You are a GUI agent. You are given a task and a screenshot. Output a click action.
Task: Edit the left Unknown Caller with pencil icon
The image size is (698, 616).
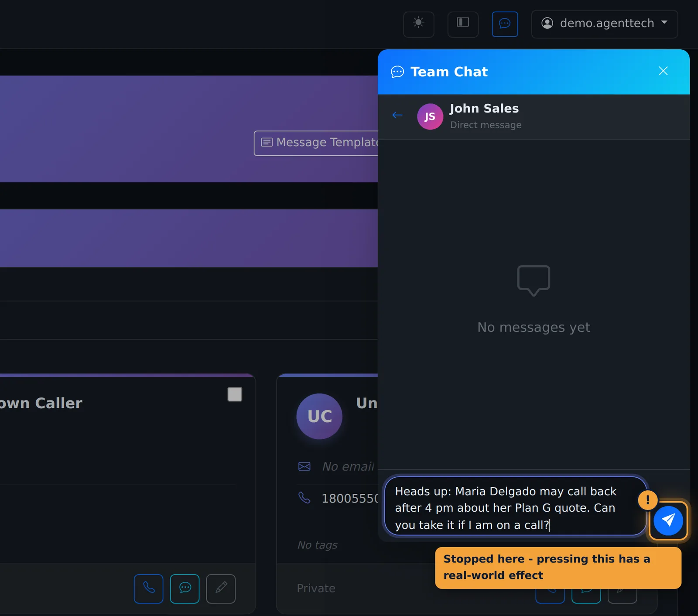[x=221, y=589]
